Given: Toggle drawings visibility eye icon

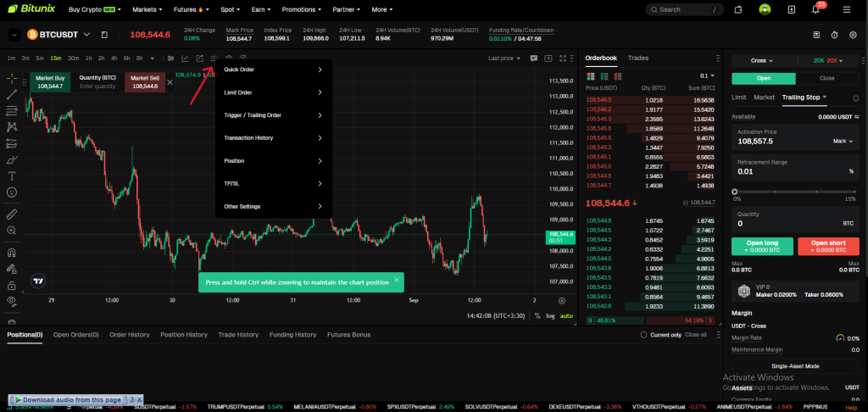Looking at the screenshot, I should 12,300.
